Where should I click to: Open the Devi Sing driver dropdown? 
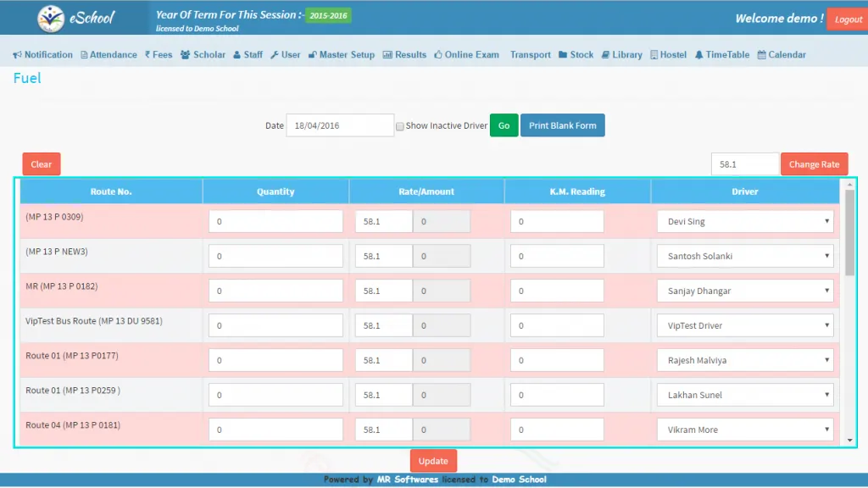pos(744,222)
